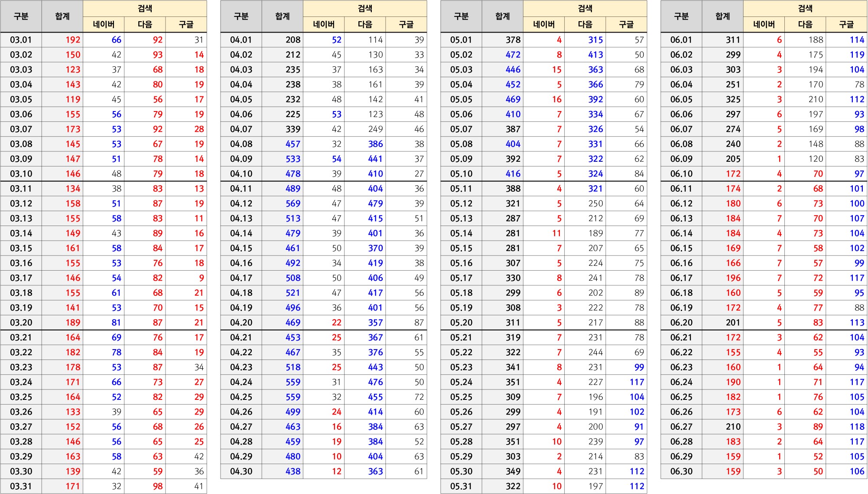Click 다음 header above the 05.01 table
Image resolution: width=868 pixels, height=494 pixels.
click(x=585, y=25)
